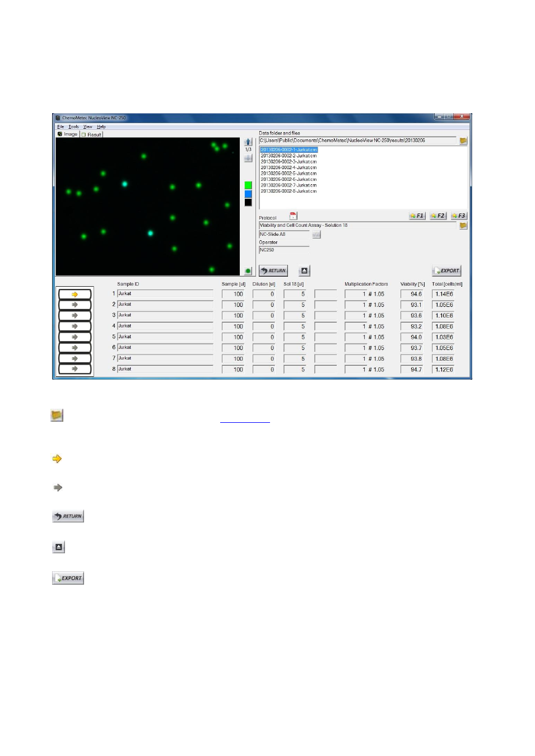Click the down arrow for next image
This screenshot has height=756, width=535.
click(248, 158)
